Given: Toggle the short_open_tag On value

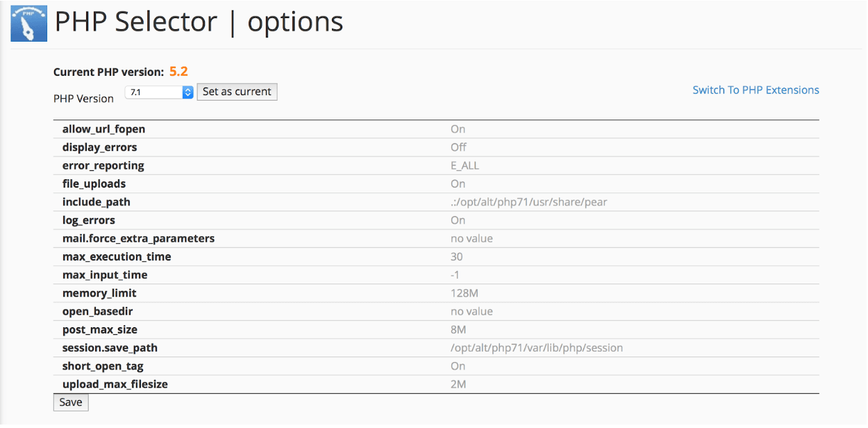Looking at the screenshot, I should [x=458, y=366].
